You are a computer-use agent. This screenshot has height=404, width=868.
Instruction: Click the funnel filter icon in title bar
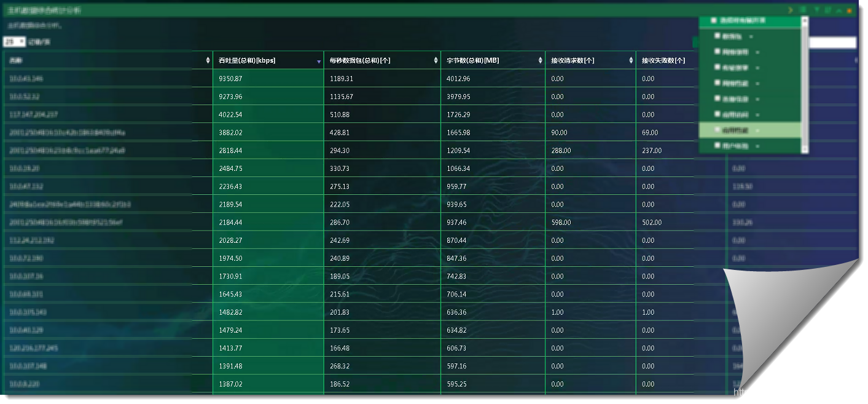pos(817,10)
